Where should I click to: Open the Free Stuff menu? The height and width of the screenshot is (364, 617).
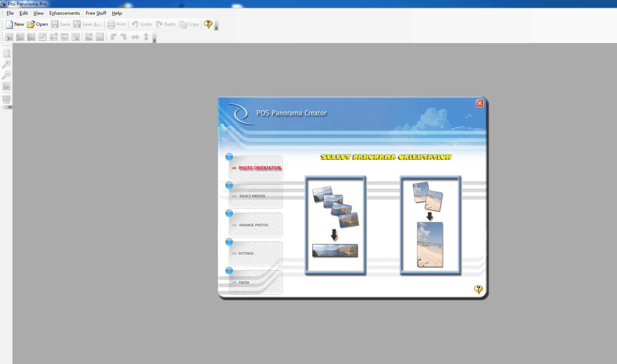[x=96, y=13]
